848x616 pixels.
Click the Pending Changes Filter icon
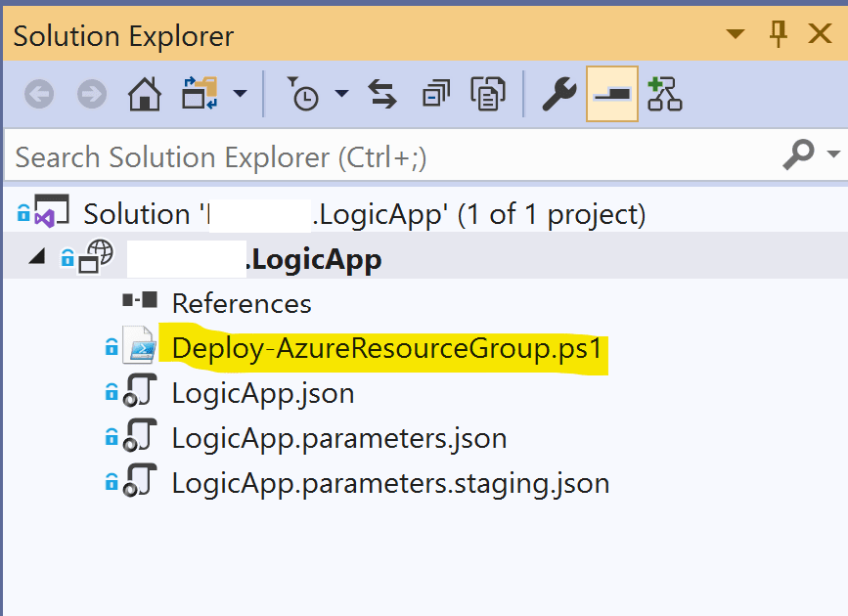pyautogui.click(x=302, y=94)
